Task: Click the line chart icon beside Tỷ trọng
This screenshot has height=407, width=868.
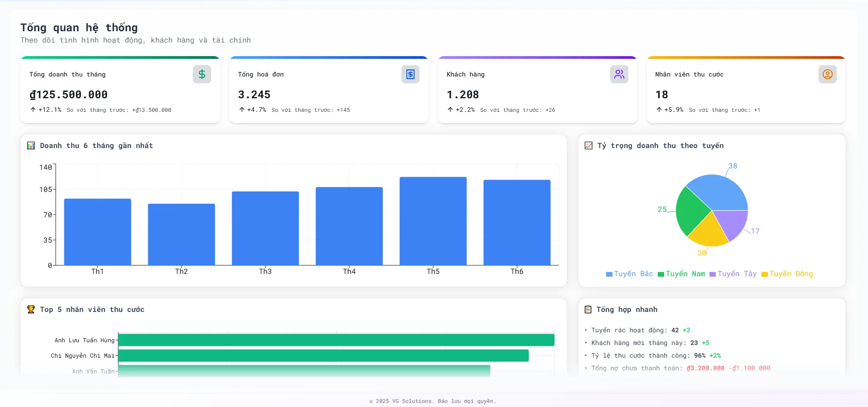Action: pyautogui.click(x=588, y=146)
